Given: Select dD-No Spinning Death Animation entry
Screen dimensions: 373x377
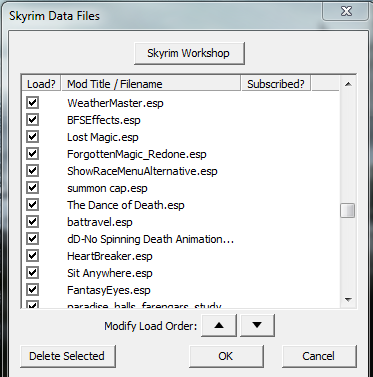Looking at the screenshot, I should 150,239.
